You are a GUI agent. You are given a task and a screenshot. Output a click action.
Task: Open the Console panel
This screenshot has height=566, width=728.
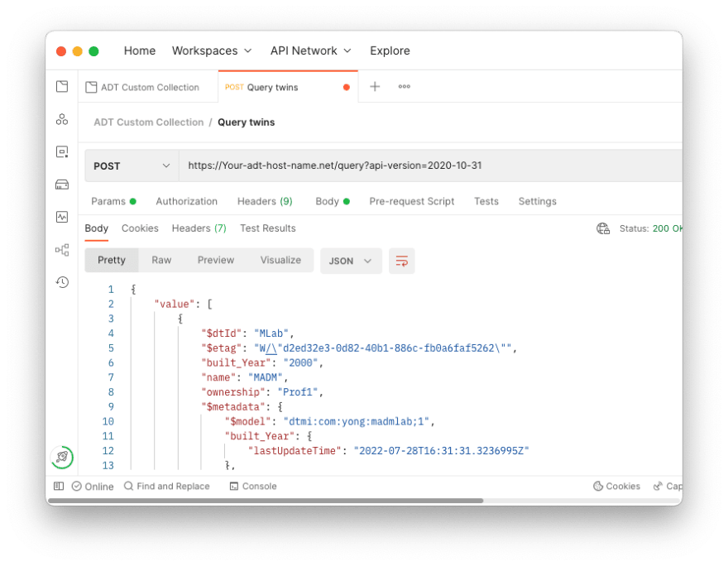[253, 486]
